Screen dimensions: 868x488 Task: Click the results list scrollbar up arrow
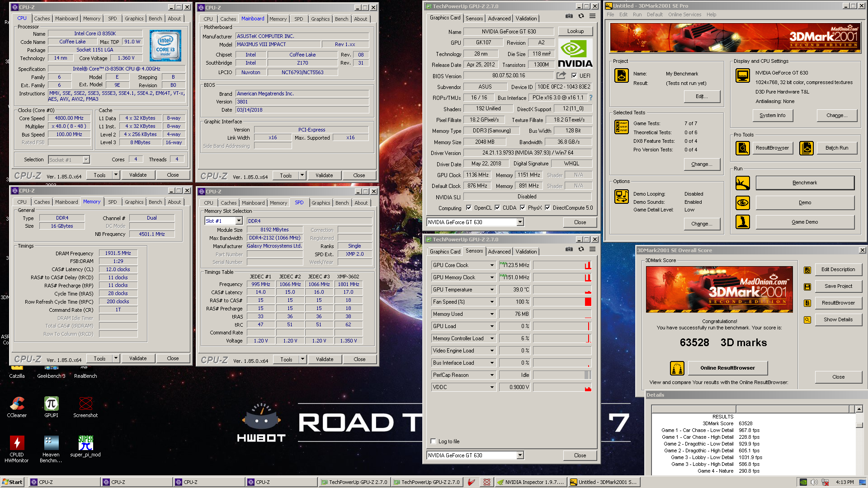[859, 409]
